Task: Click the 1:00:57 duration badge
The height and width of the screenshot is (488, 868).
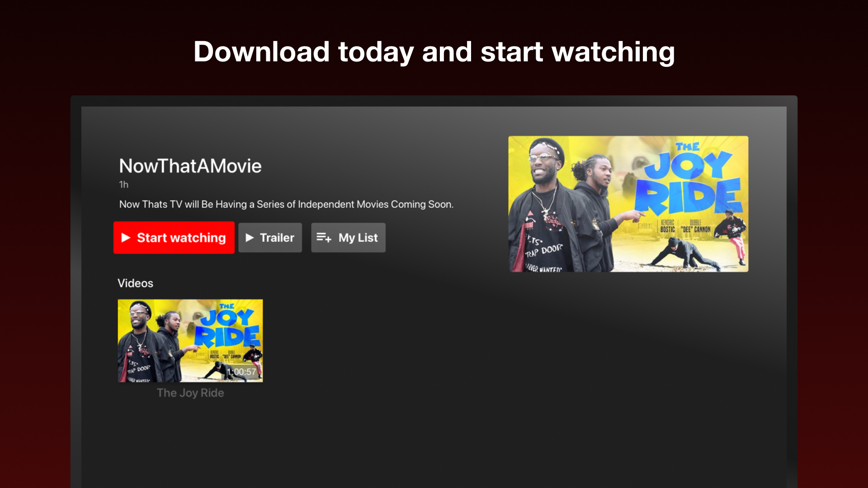Action: (x=242, y=372)
